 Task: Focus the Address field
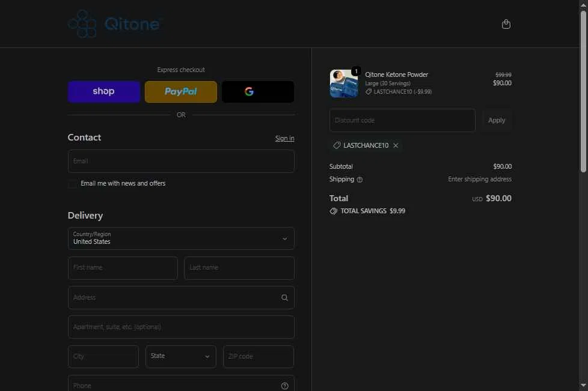coord(181,298)
